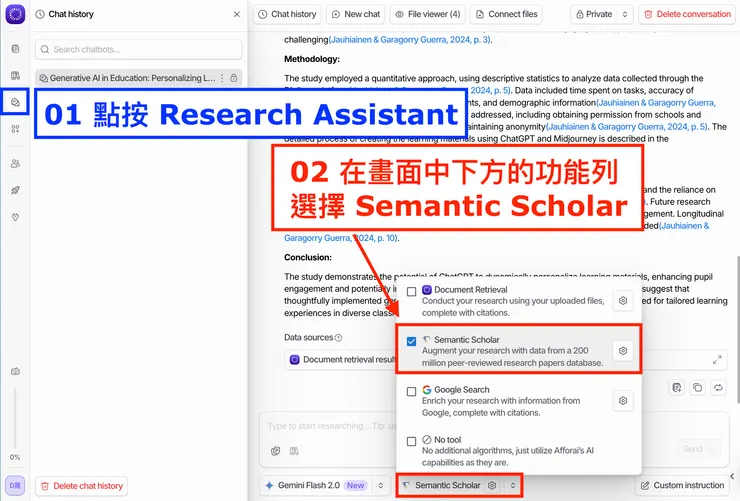Click the Document retrieval results source row
The width and height of the screenshot is (740, 501).
tap(505, 359)
